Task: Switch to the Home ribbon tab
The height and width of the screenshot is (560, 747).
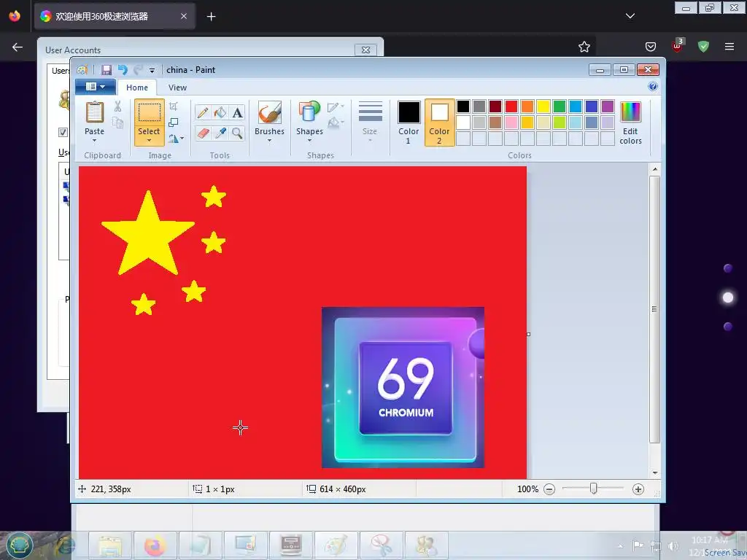Action: (x=137, y=87)
